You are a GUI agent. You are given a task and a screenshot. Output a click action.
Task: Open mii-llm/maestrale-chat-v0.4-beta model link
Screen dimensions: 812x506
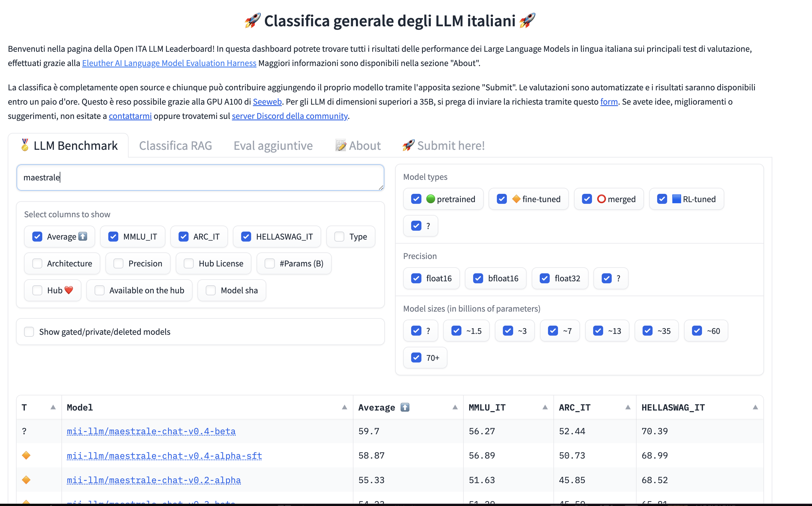(151, 431)
